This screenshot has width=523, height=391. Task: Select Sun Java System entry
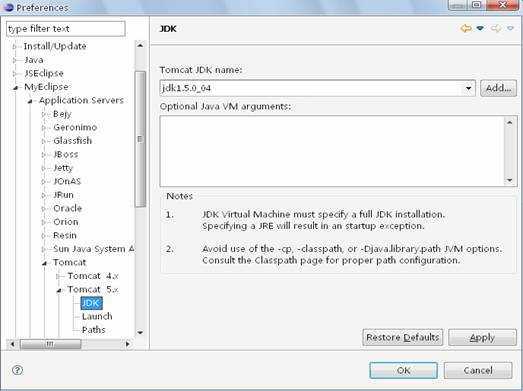(x=93, y=249)
